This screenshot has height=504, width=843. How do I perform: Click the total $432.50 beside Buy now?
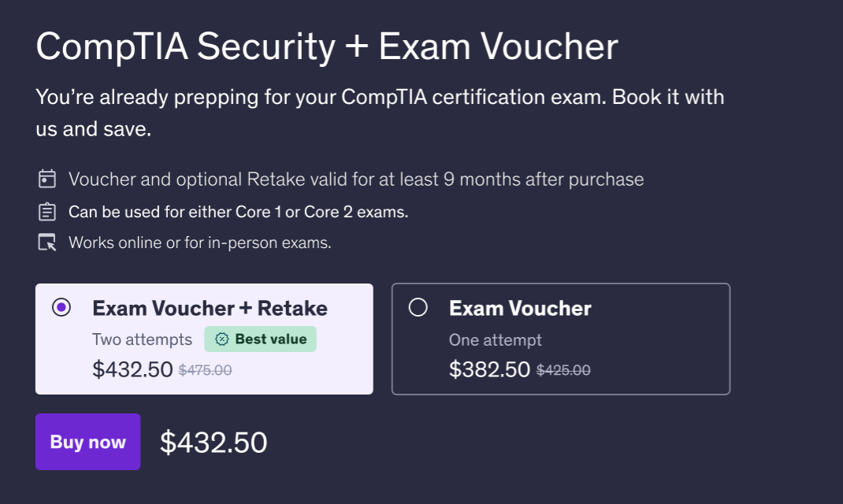tap(214, 443)
